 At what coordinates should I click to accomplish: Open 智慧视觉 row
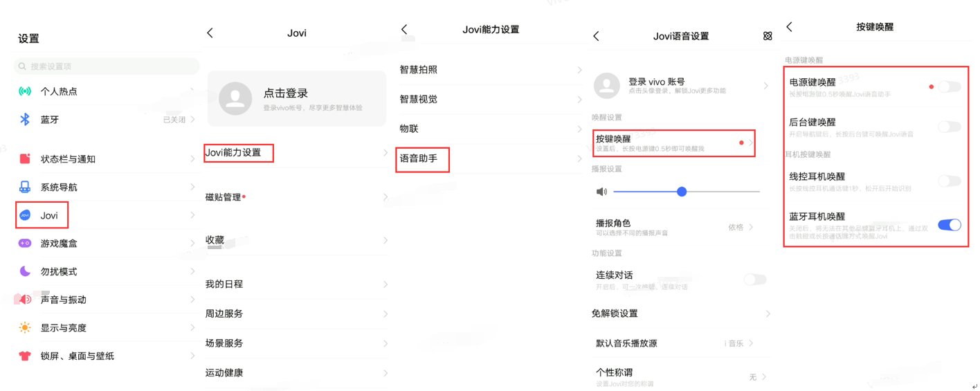click(x=491, y=99)
